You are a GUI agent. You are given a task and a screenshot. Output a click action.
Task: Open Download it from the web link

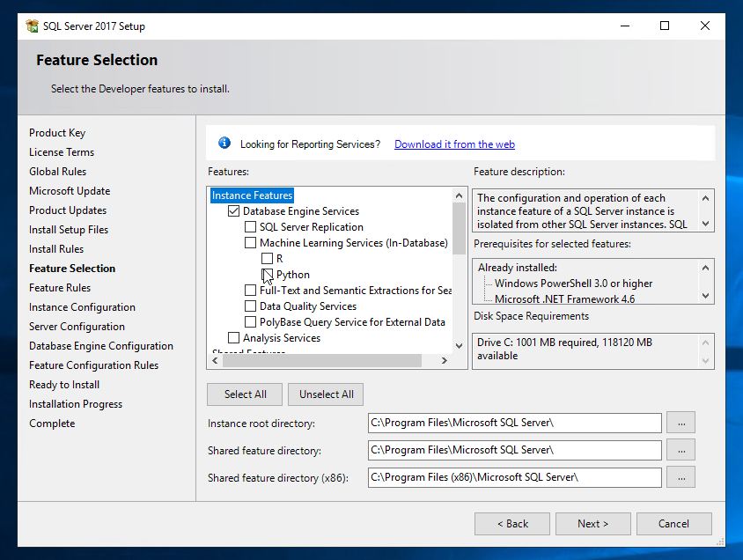point(454,144)
